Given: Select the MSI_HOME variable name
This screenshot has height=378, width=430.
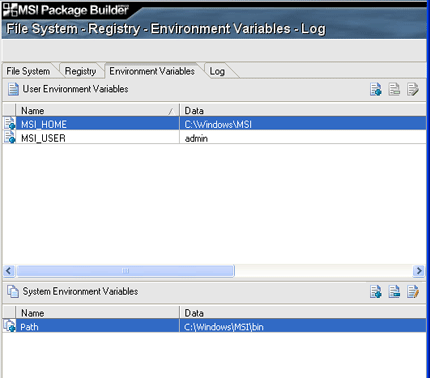Looking at the screenshot, I should (x=44, y=124).
